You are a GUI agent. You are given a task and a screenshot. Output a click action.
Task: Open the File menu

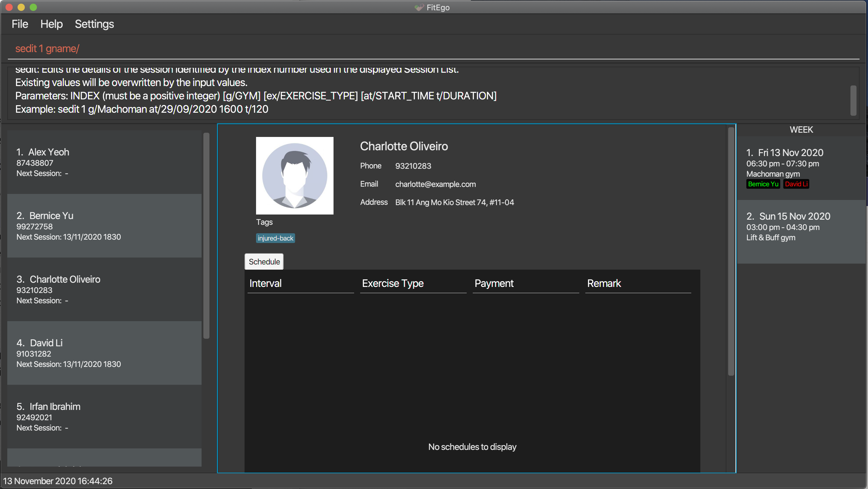(x=20, y=24)
